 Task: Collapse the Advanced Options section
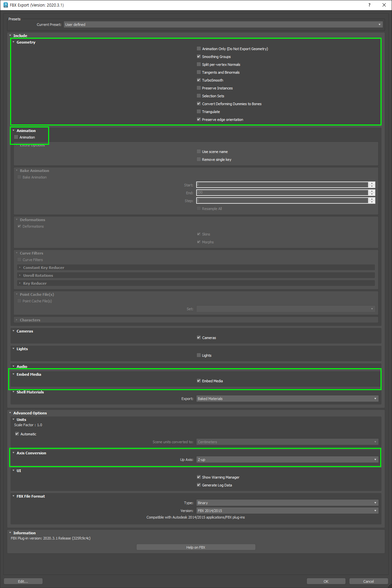(x=10, y=413)
